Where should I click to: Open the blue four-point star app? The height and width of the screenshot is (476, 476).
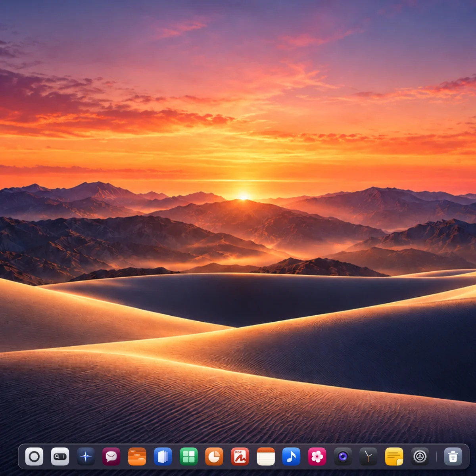point(86,457)
